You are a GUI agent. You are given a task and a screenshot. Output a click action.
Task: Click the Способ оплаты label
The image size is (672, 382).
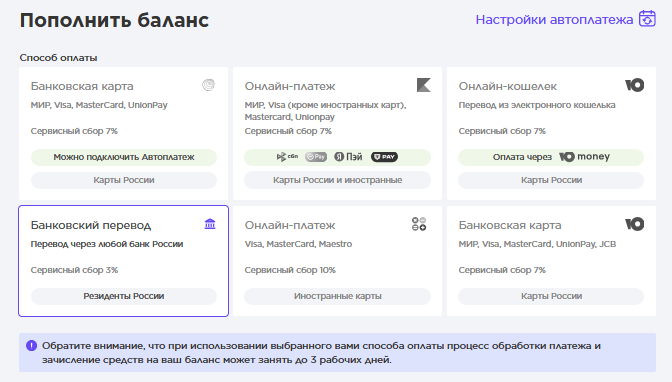(x=58, y=57)
